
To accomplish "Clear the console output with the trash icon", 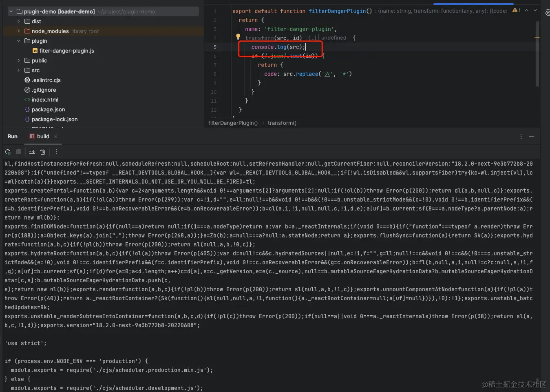I will coord(43,152).
